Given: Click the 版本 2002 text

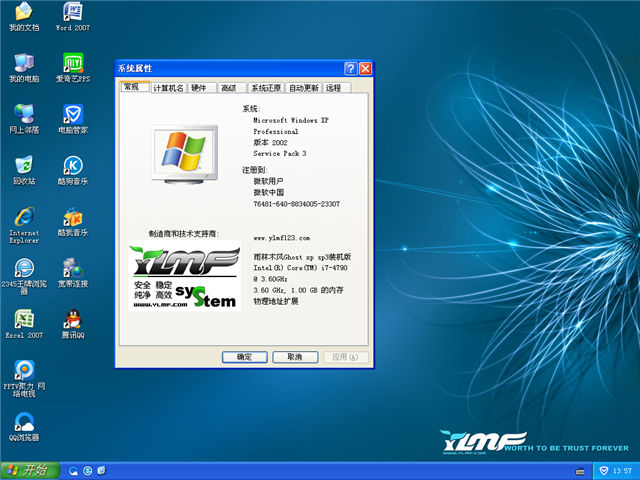Looking at the screenshot, I should 270,142.
